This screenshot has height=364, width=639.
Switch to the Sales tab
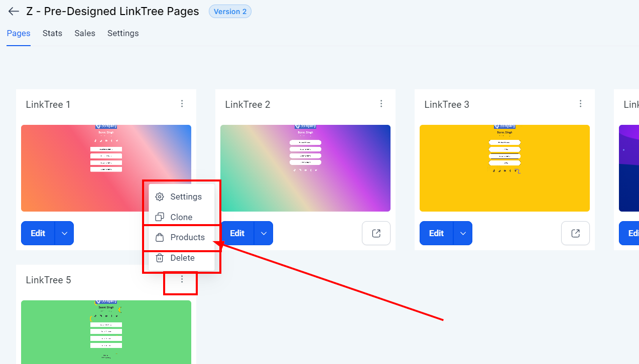pos(85,33)
